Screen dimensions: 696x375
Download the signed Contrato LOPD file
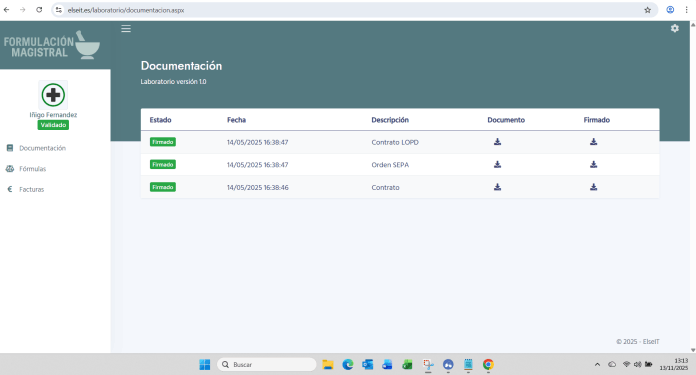(x=593, y=142)
